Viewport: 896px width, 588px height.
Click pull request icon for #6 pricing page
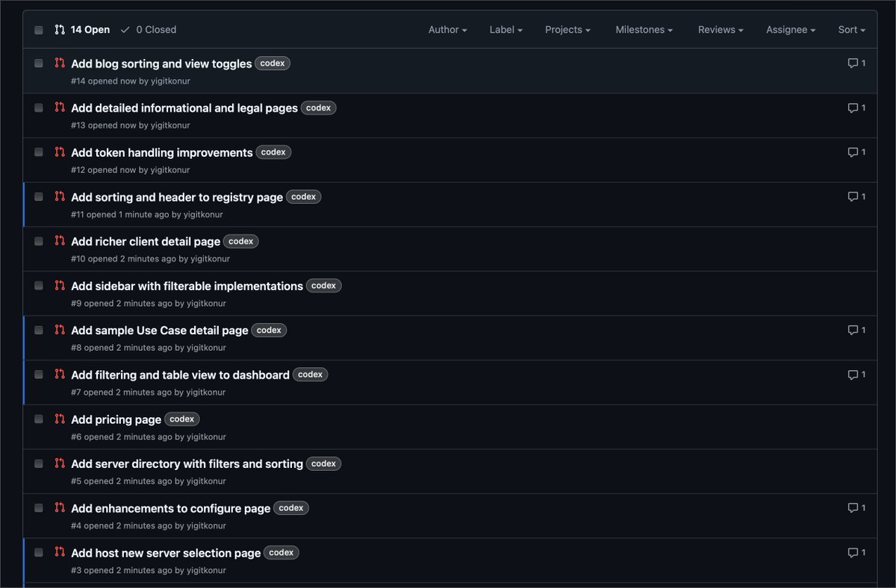pyautogui.click(x=60, y=419)
